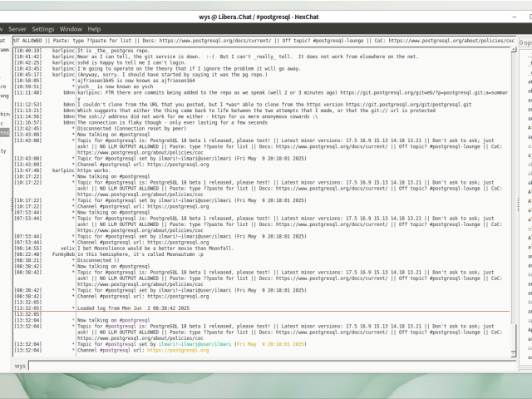
Task: Open the yellow https://postgresql.org link
Action: click(x=176, y=350)
